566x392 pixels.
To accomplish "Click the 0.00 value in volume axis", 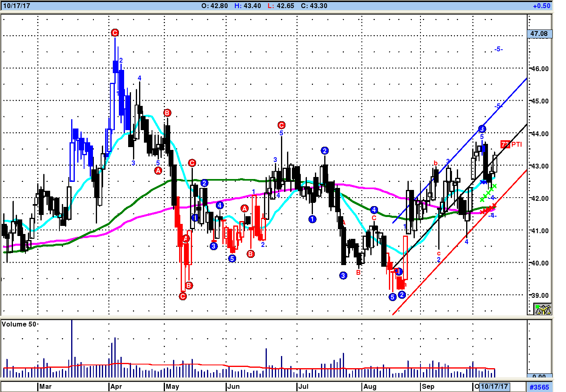I will click(539, 377).
